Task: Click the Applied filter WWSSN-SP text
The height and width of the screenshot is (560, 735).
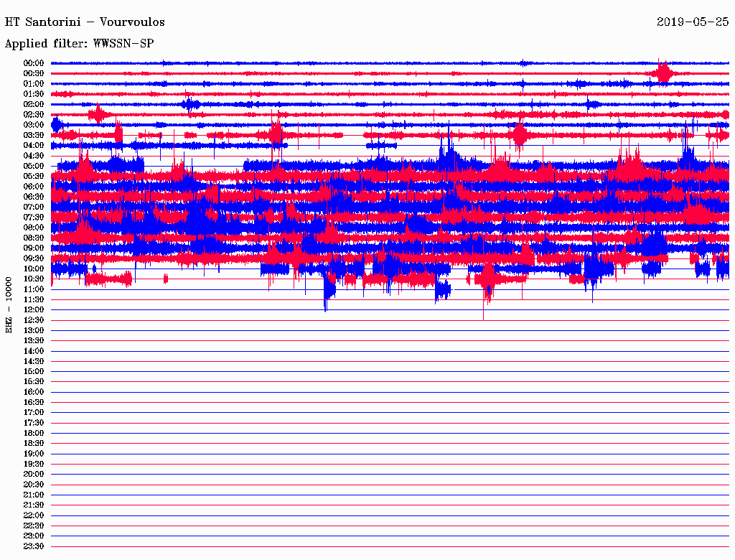Action: [x=79, y=44]
